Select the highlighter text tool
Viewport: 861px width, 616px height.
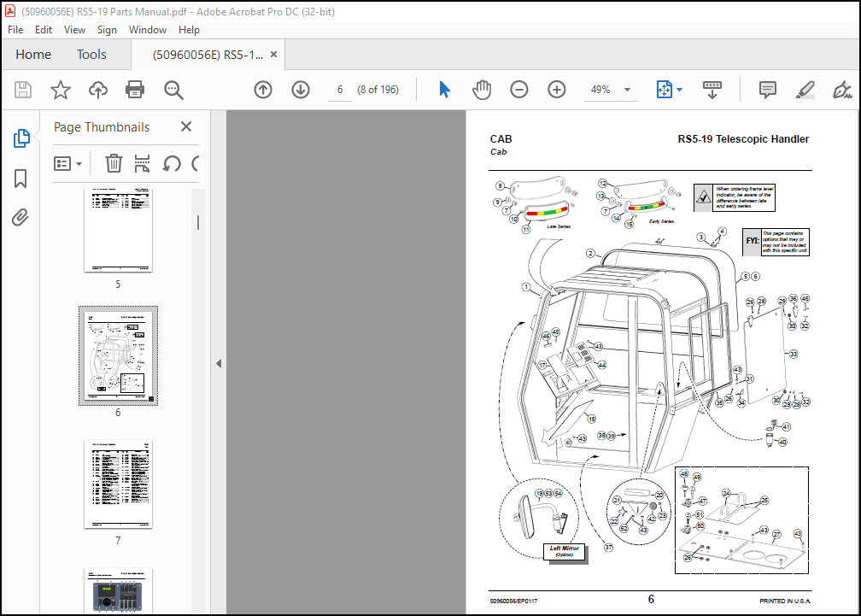tap(805, 90)
